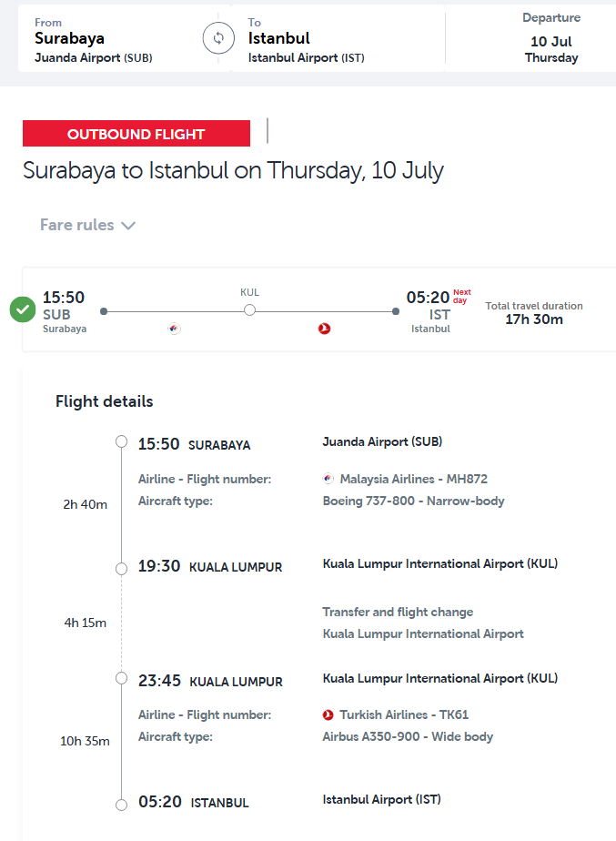Click the 19:30 Kuala Lumpur arrival node
This screenshot has width=616, height=841.
tap(121, 568)
